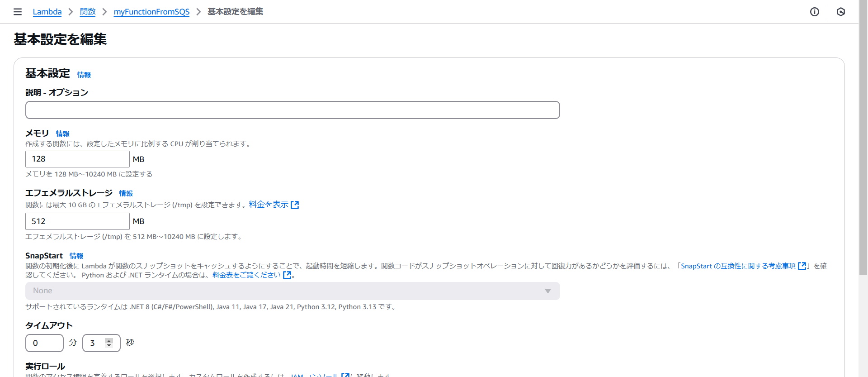Select ephemeral storage field showing 512
The height and width of the screenshot is (377, 868).
77,221
